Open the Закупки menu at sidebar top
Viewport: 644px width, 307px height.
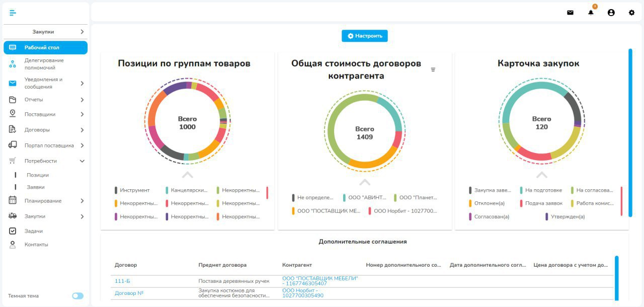45,31
